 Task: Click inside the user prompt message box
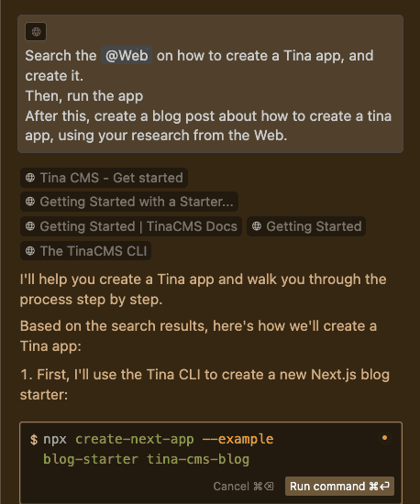click(210, 84)
